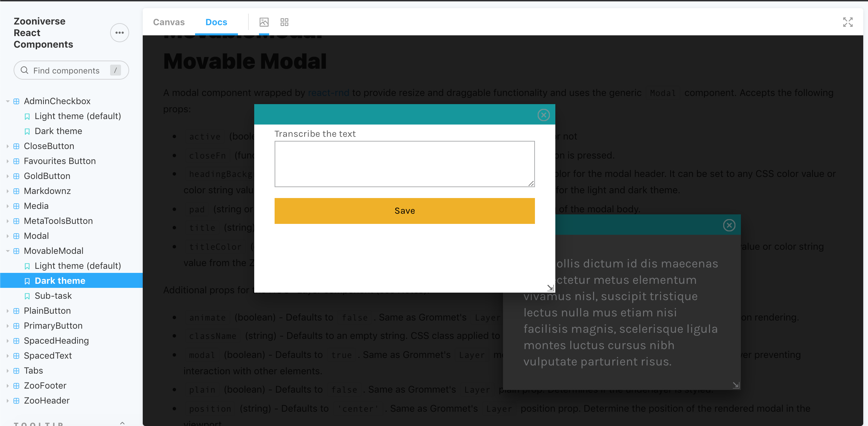The image size is (868, 426).
Task: Close the Transcribe the text modal
Action: tap(543, 115)
